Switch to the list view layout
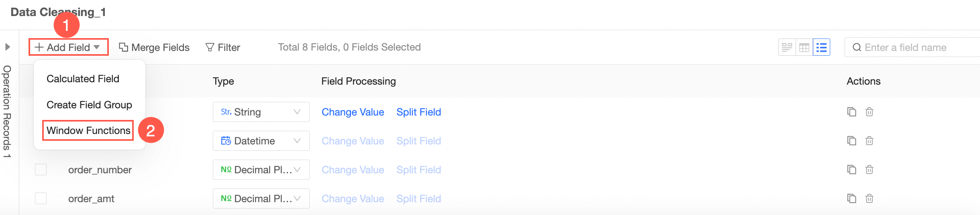Viewport: 980px width, 215px height. coord(821,47)
